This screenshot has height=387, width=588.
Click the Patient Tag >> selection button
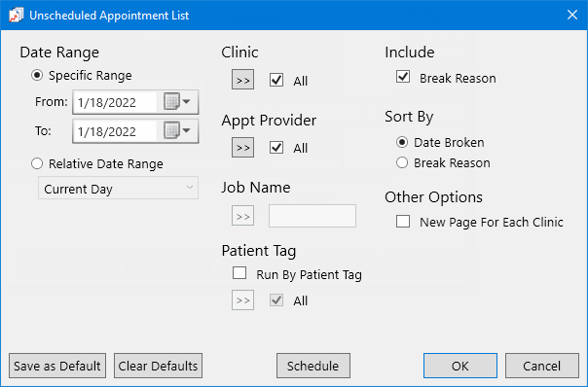(242, 300)
